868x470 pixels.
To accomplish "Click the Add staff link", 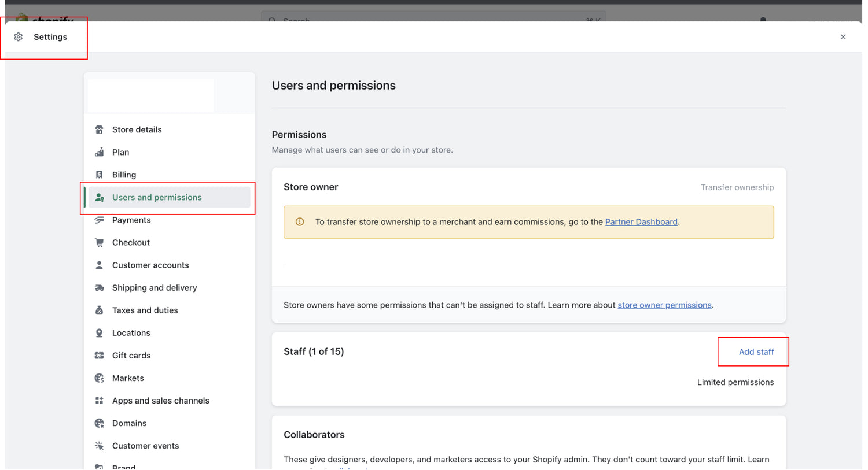I will tap(756, 352).
